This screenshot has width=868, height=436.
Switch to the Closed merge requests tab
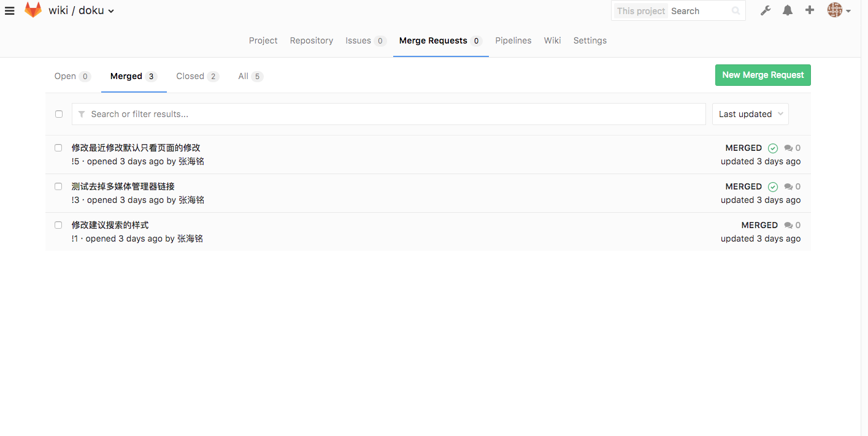tap(197, 76)
